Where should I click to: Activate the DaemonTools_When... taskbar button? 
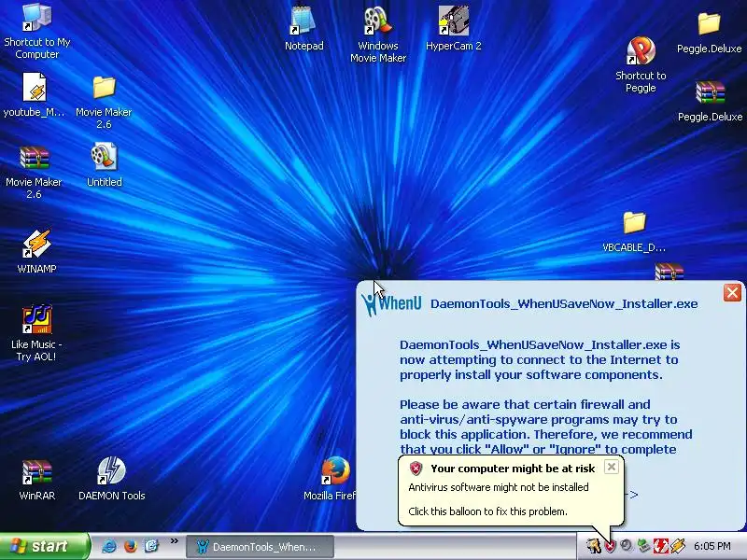pos(261,547)
